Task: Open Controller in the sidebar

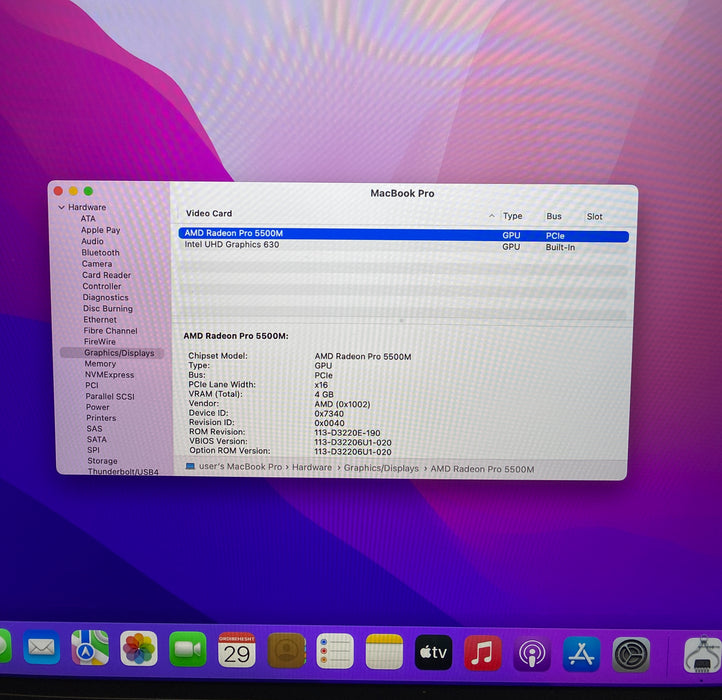Action: point(102,286)
